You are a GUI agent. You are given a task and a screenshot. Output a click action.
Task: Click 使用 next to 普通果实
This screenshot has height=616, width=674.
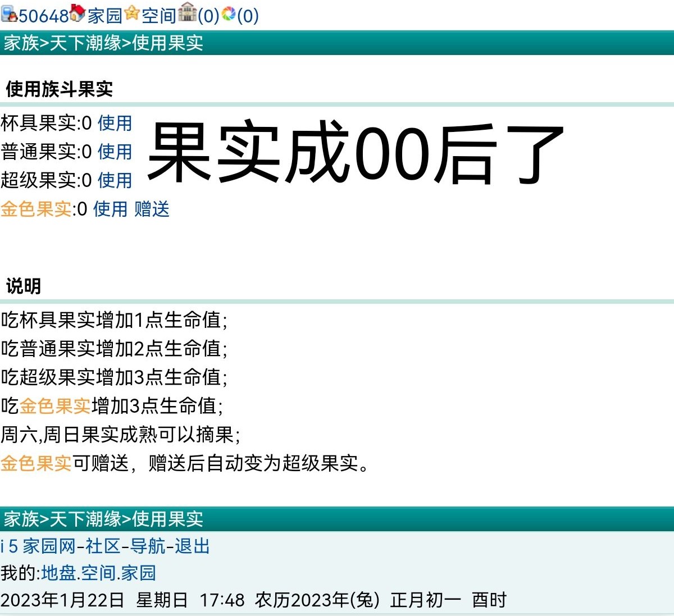pos(115,152)
